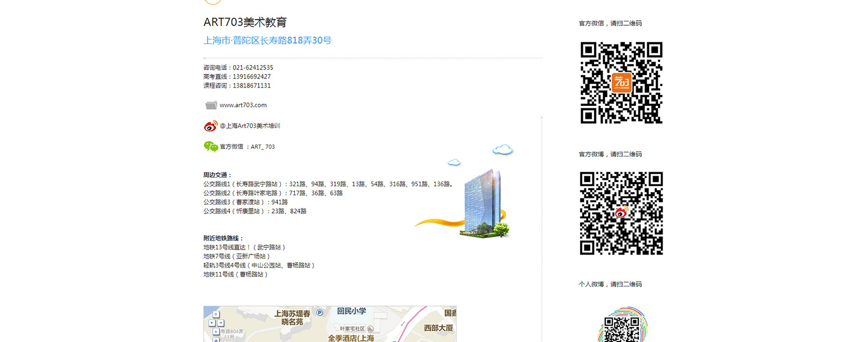Screen dimensions: 868x342
Task: Click the 周边交通： heading
Action: 217,175
